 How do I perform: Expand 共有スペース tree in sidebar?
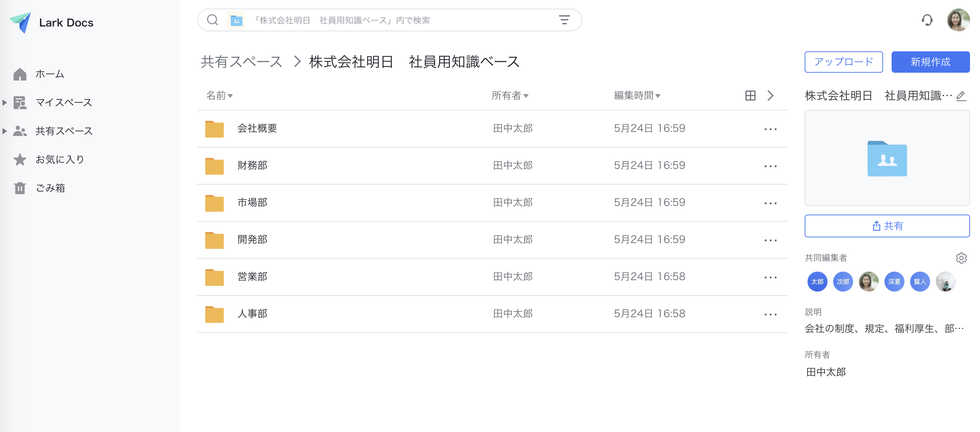(5, 131)
